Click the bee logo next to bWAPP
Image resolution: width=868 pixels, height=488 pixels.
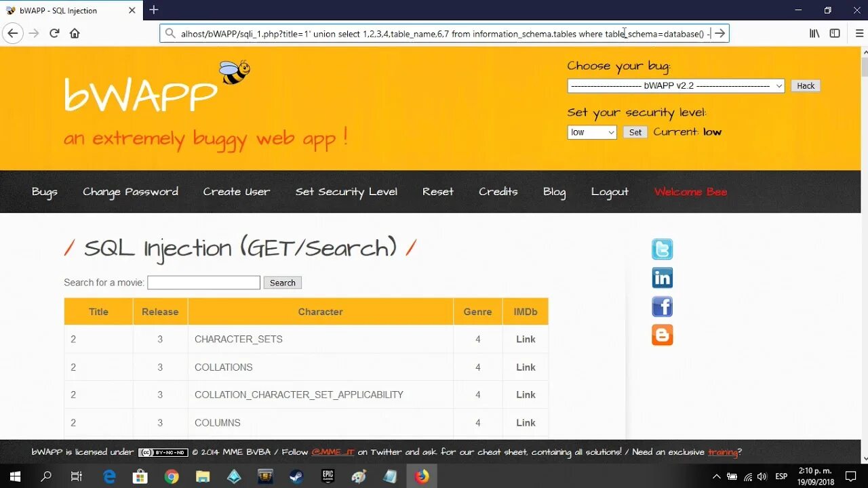tap(235, 72)
